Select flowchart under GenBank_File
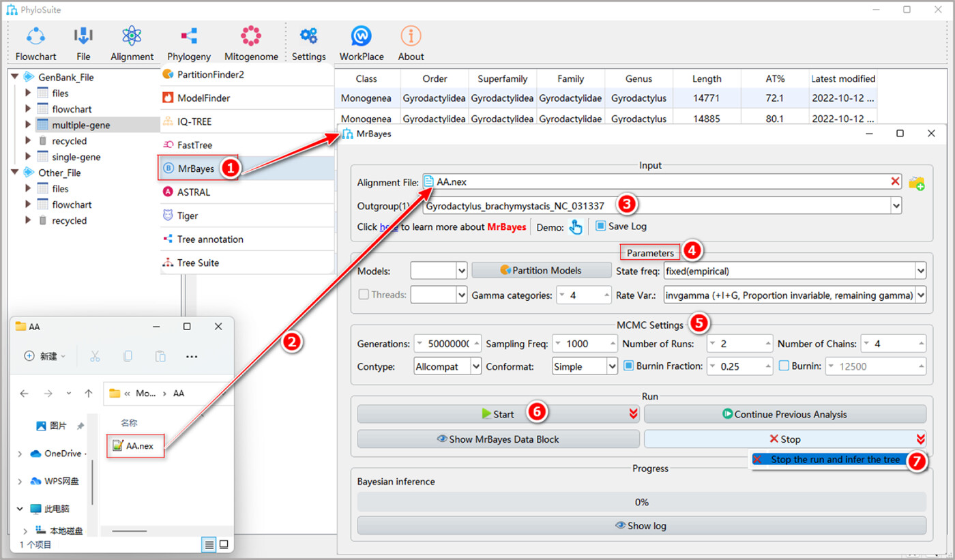This screenshot has width=955, height=560. 72,109
